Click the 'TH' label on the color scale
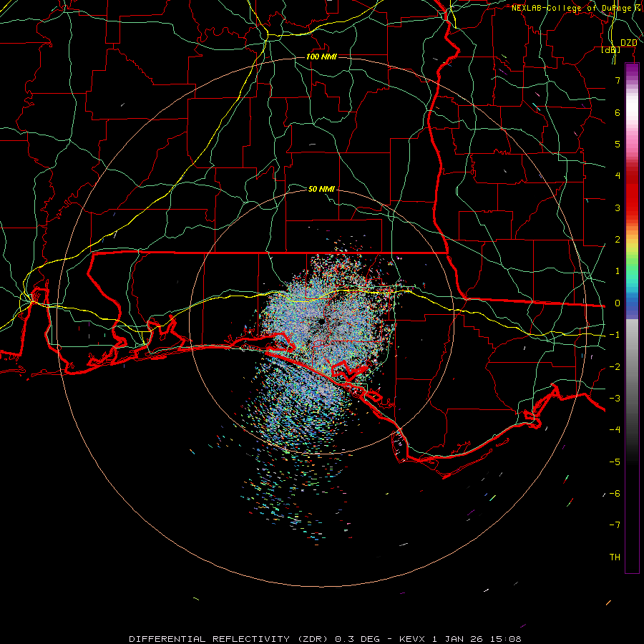The height and width of the screenshot is (644, 644). coord(615,557)
